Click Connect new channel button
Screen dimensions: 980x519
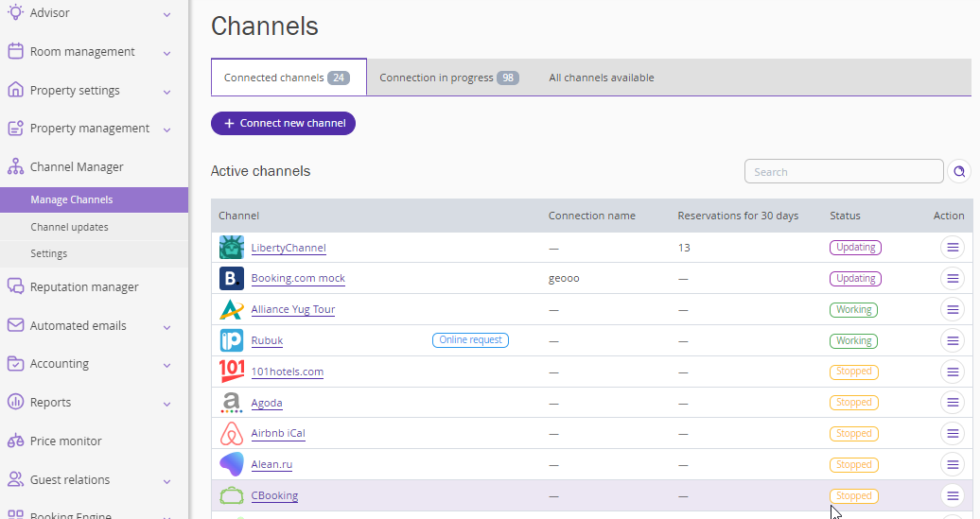[283, 123]
